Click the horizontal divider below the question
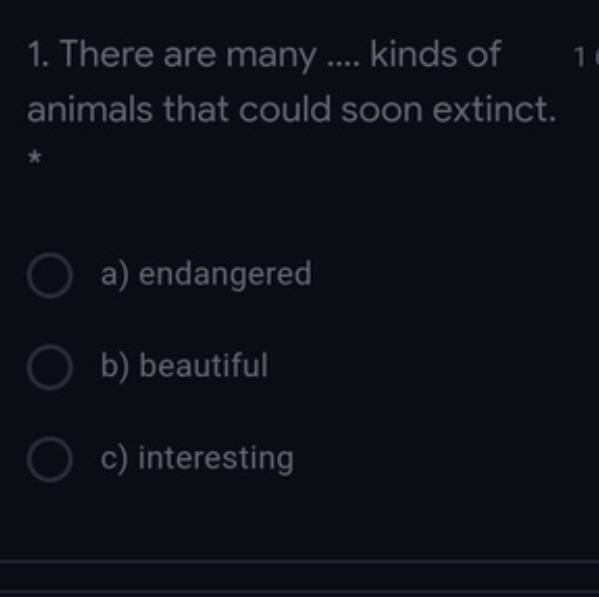This screenshot has width=599, height=597. [300, 561]
